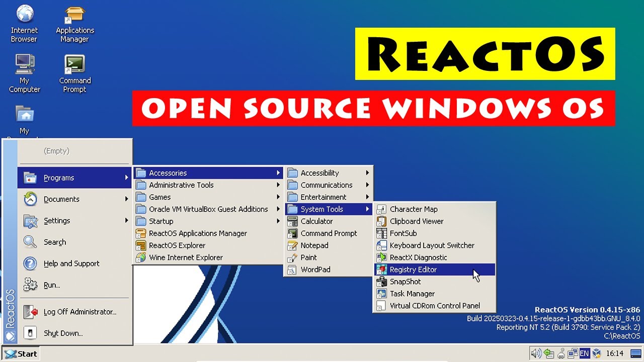Switch keyboard language via the EN indicator
Viewport: 644px width, 362px height.
pos(585,353)
